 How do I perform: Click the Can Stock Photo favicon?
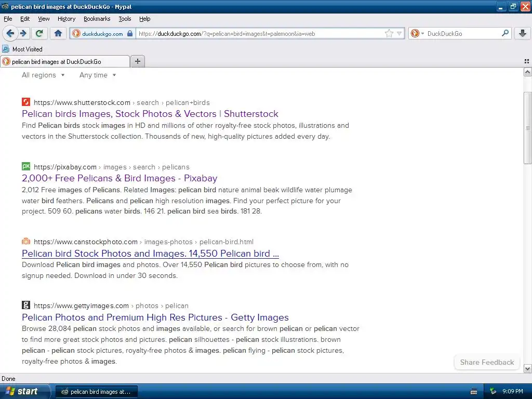[x=26, y=241]
